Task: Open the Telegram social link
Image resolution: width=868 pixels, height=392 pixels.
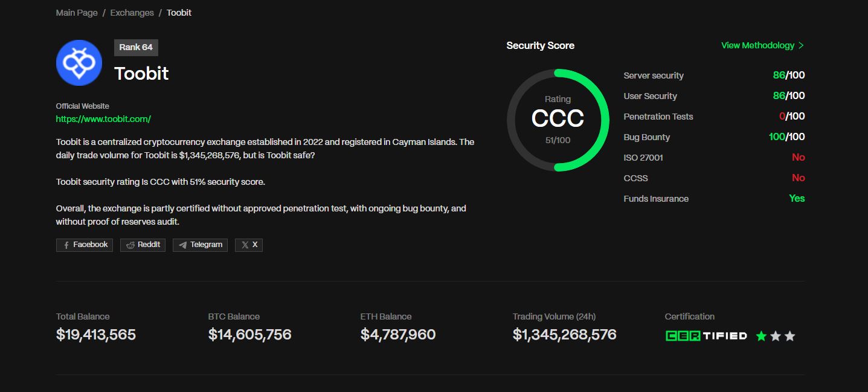Action: [200, 245]
